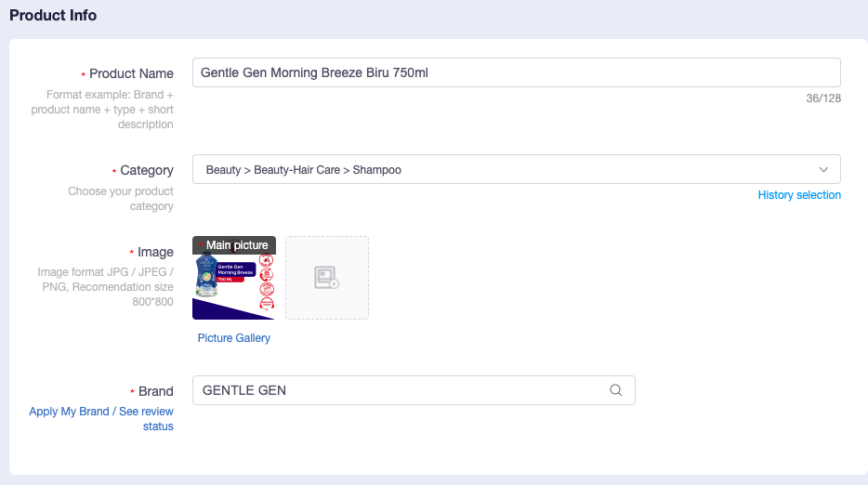Image resolution: width=868 pixels, height=485 pixels.
Task: Open the Category dropdown
Action: pos(516,169)
